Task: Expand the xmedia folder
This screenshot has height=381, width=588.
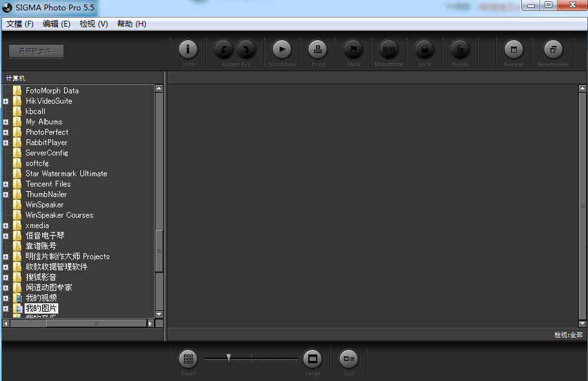Action: pyautogui.click(x=6, y=226)
